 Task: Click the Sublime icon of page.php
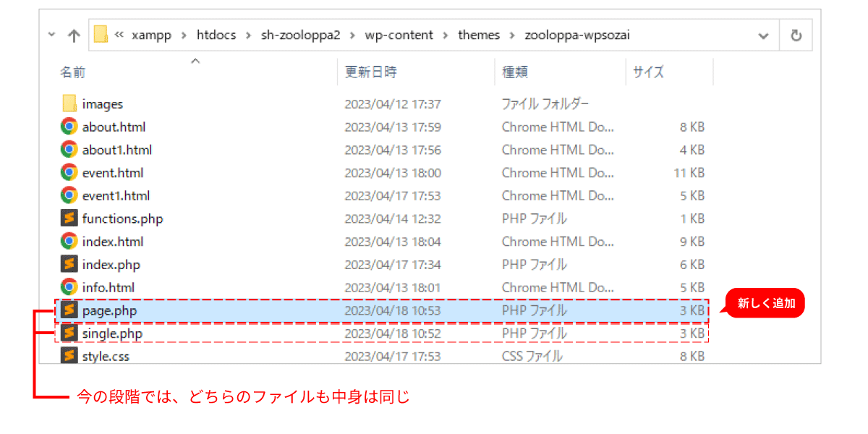[69, 310]
